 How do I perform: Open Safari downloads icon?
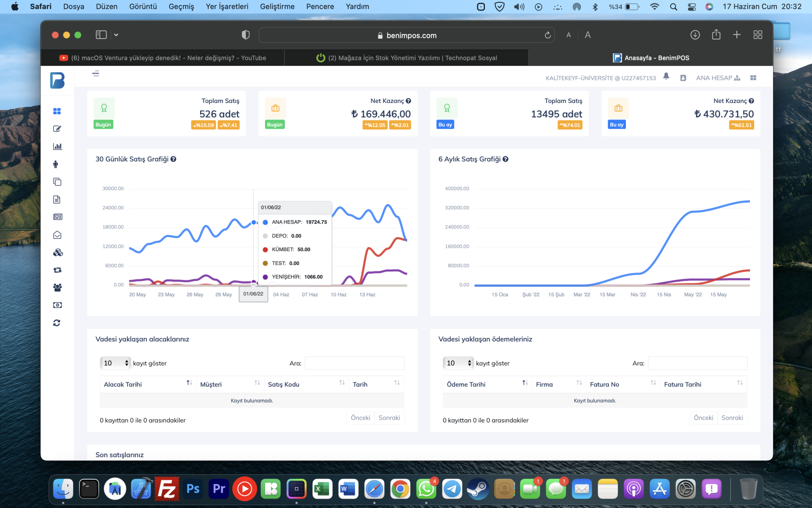point(695,35)
